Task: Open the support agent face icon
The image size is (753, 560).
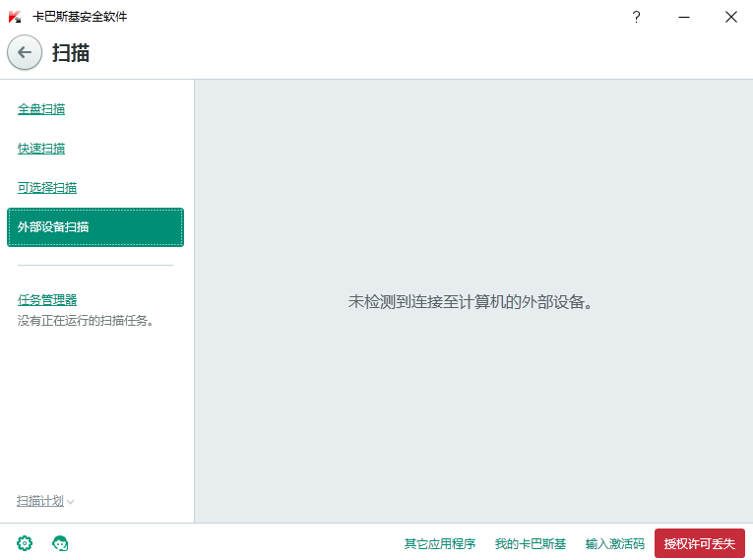Action: (x=60, y=543)
